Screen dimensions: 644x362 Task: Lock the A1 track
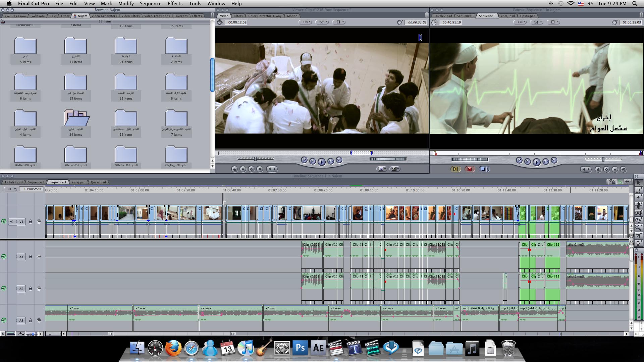pyautogui.click(x=31, y=257)
